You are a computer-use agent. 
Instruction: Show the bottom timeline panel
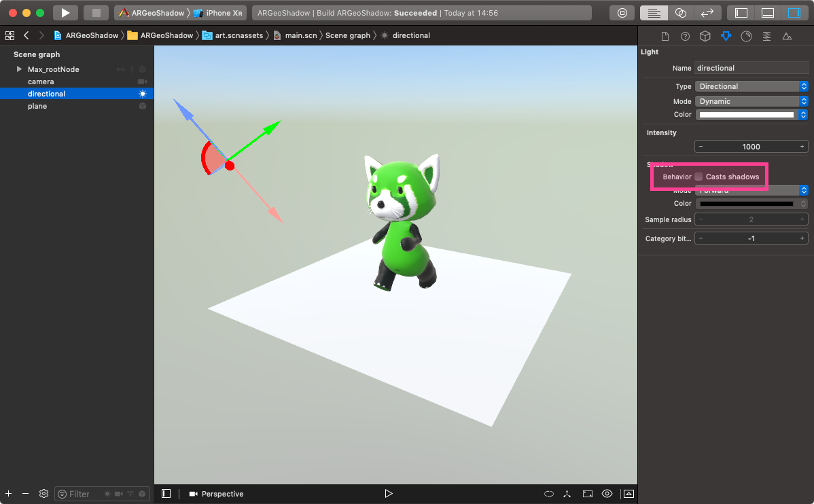[x=629, y=494]
